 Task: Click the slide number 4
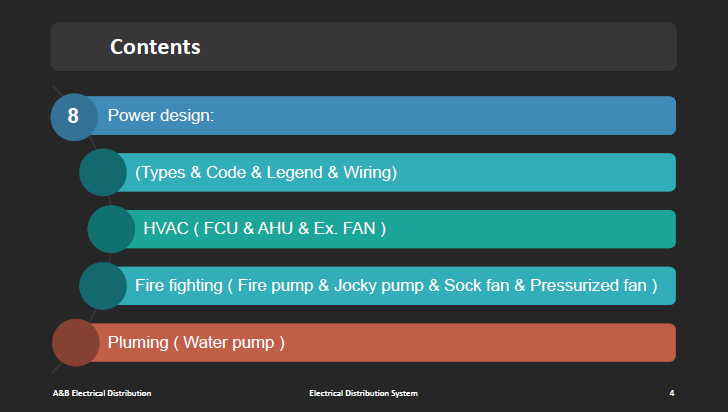[x=671, y=393]
